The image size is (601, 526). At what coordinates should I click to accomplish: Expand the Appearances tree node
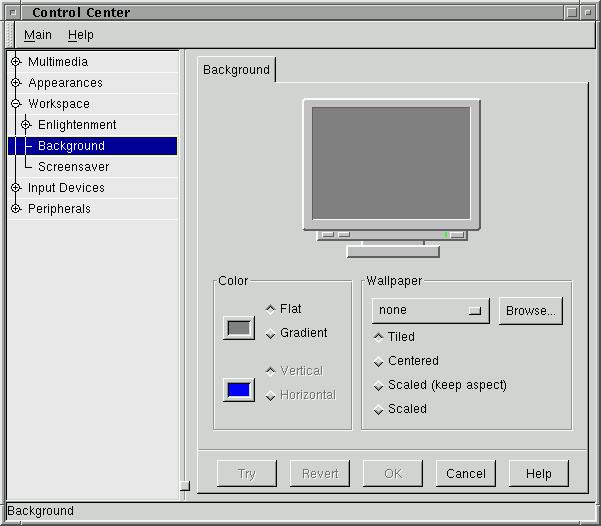tap(16, 83)
